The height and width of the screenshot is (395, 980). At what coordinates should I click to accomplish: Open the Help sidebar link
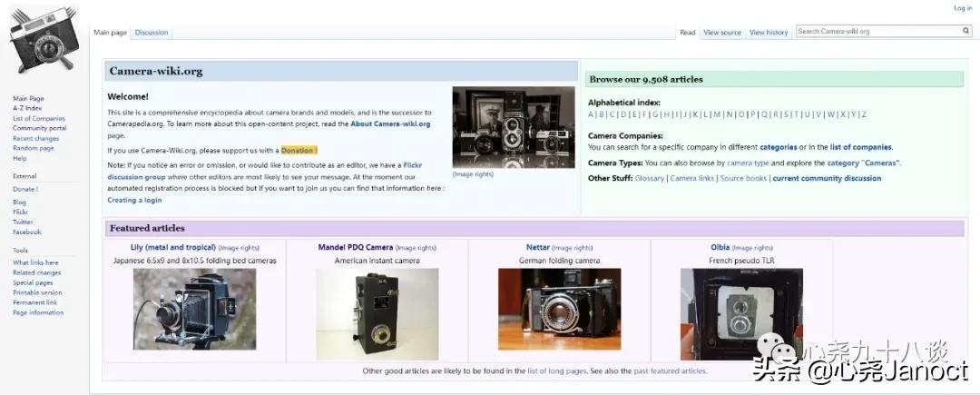tap(19, 158)
